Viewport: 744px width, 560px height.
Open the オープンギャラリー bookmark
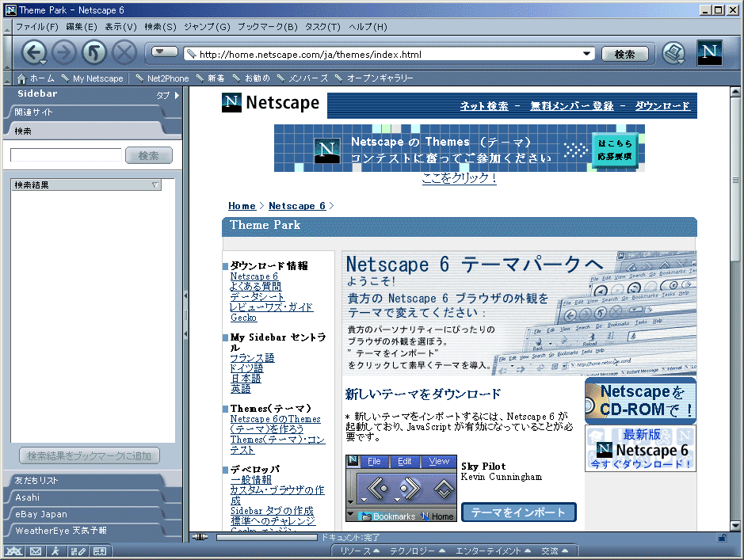(x=374, y=78)
